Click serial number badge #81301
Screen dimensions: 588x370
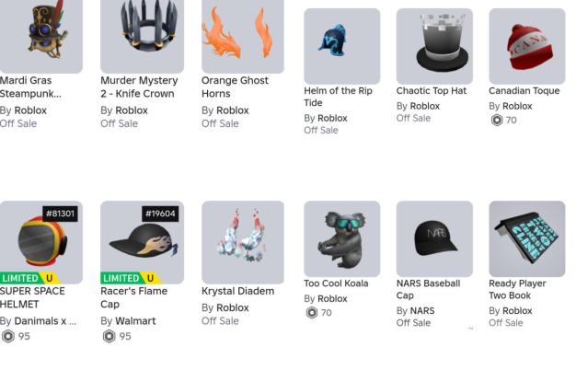click(60, 214)
